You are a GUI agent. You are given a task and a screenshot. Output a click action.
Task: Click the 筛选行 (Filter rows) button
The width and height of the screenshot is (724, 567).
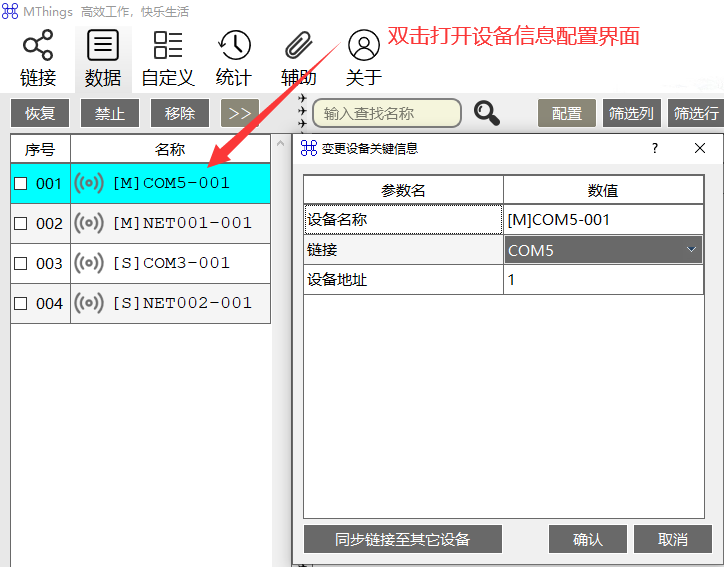[696, 113]
